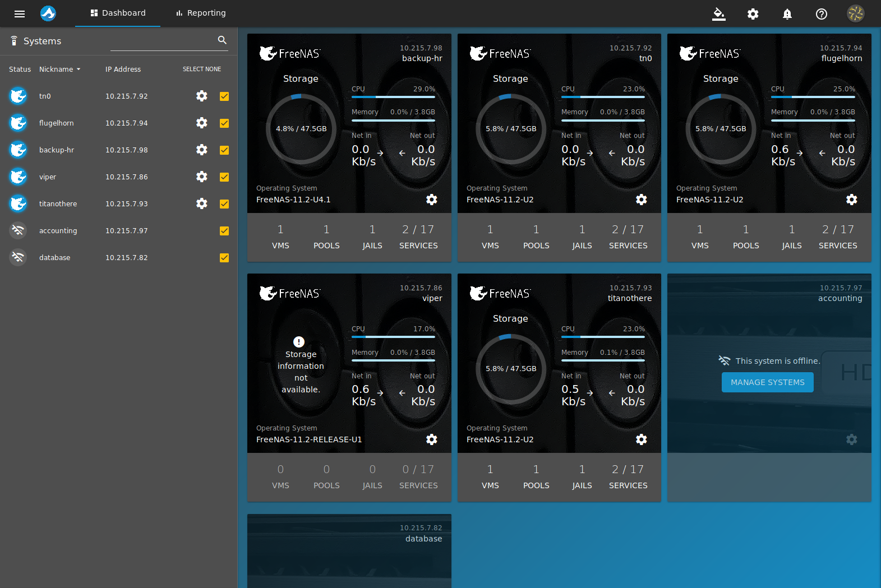The height and width of the screenshot is (588, 881).
Task: Switch to the Dashboard tab
Action: click(x=118, y=13)
